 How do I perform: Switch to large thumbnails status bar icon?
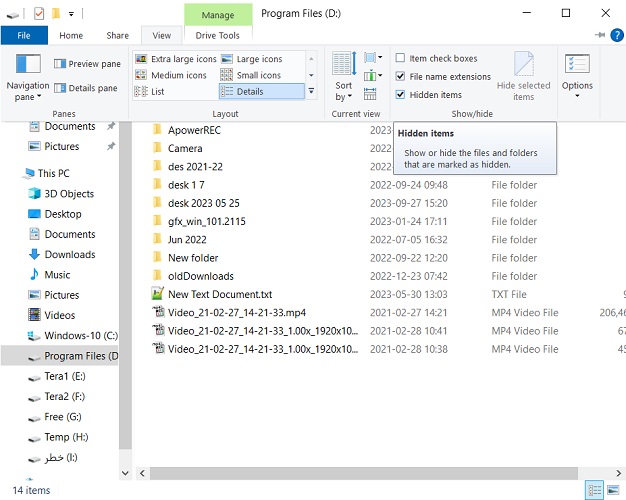pos(614,490)
